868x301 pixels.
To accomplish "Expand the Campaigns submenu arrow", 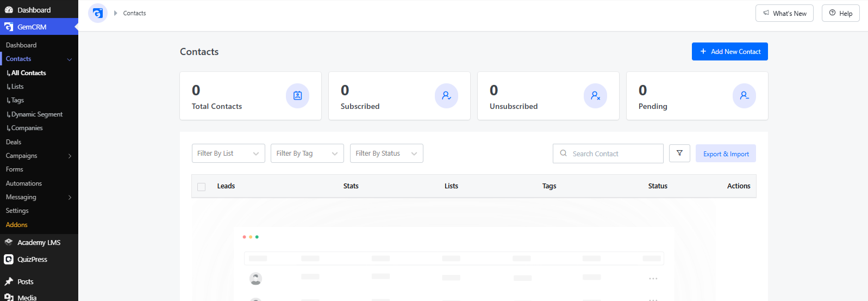I will (x=70, y=156).
